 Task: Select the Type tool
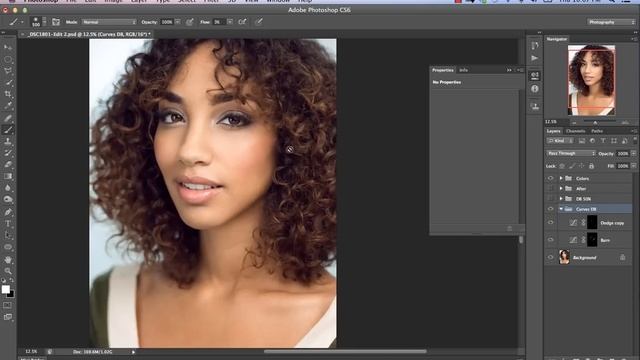click(x=8, y=224)
